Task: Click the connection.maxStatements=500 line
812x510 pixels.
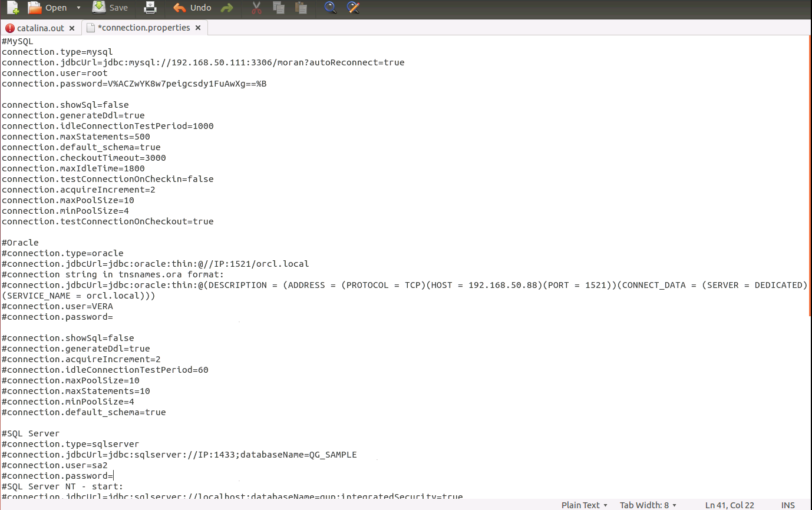Action: click(76, 137)
